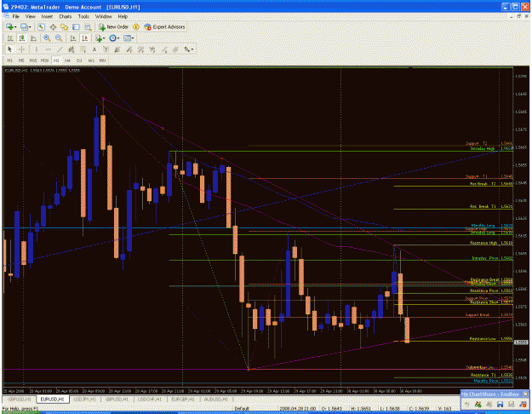Click the undo arrow in ChartShare Toolbox
Screen dimensions: 532x414
(x=466, y=404)
